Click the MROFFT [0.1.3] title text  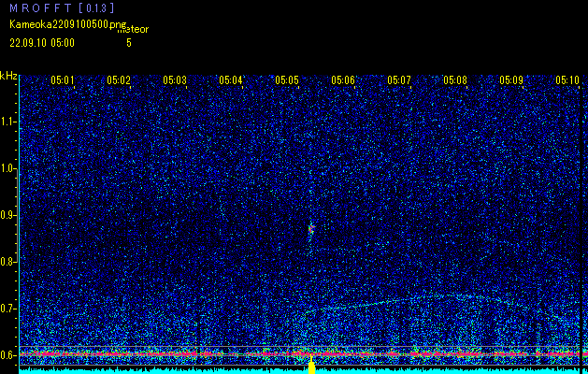(x=62, y=7)
